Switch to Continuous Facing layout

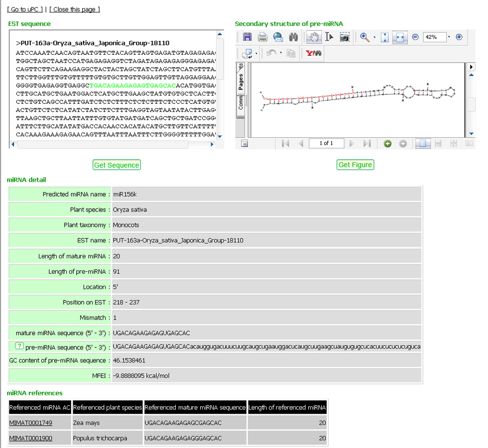pos(454,143)
